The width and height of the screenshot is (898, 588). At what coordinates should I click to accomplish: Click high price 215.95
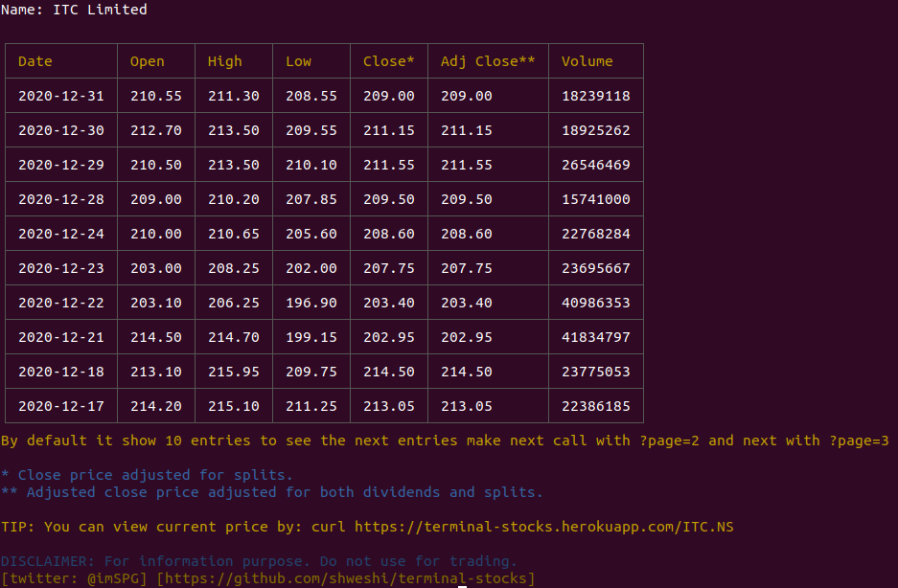[234, 372]
